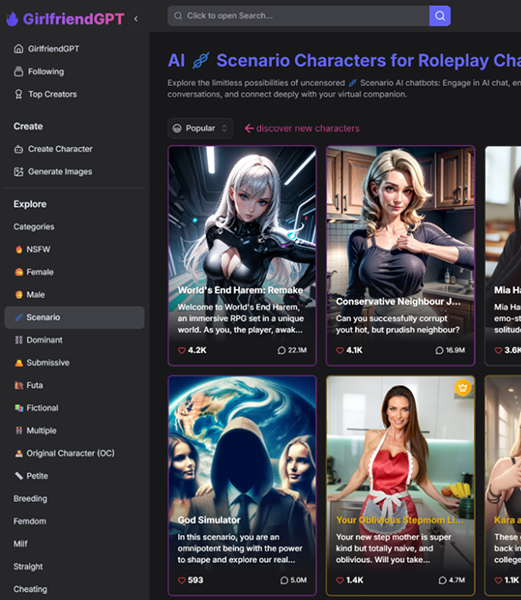Image resolution: width=521 pixels, height=600 pixels.
Task: Click the home icon beside GirlfriendGPT
Action: point(18,49)
